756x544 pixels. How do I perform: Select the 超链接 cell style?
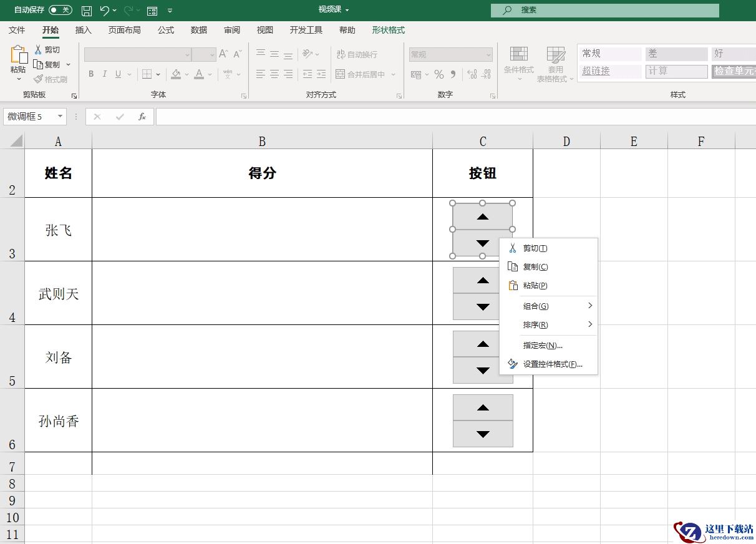click(x=611, y=71)
